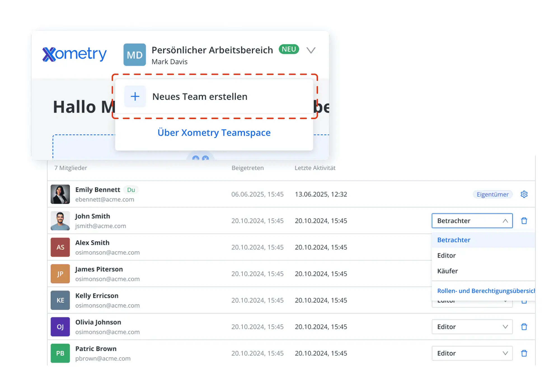Click the Mark Davis name

(170, 62)
